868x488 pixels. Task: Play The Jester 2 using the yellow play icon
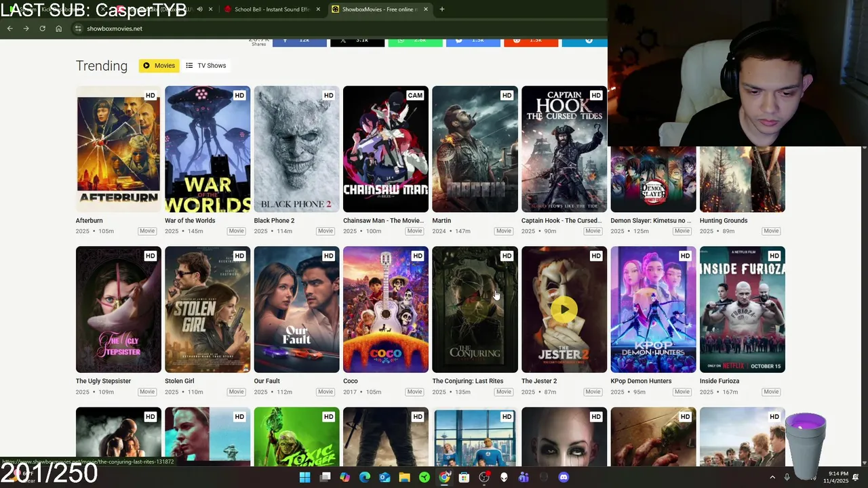click(564, 310)
